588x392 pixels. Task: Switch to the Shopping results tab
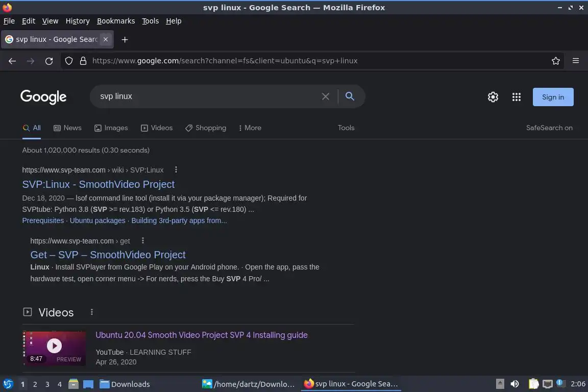pos(206,128)
